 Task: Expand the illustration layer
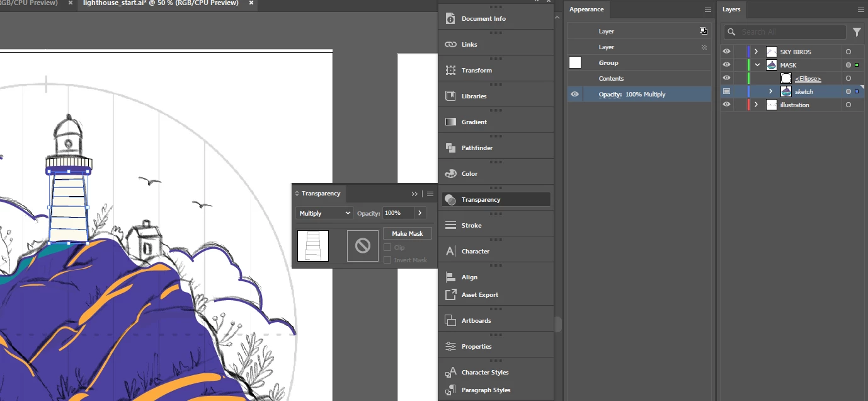tap(757, 105)
